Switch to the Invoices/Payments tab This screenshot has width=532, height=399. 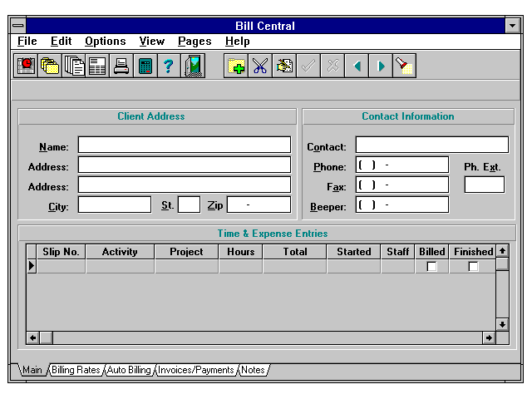tap(196, 370)
